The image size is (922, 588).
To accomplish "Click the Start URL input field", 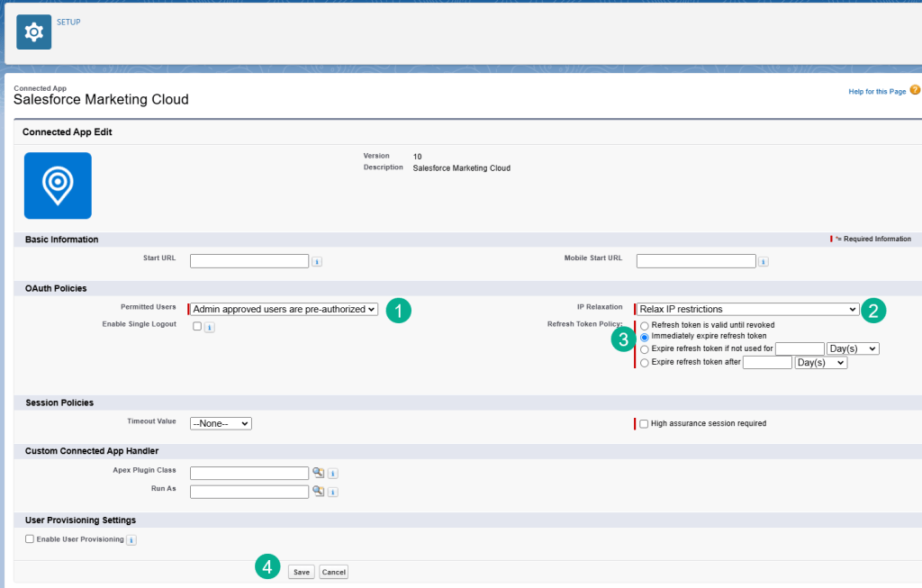I will (x=249, y=261).
